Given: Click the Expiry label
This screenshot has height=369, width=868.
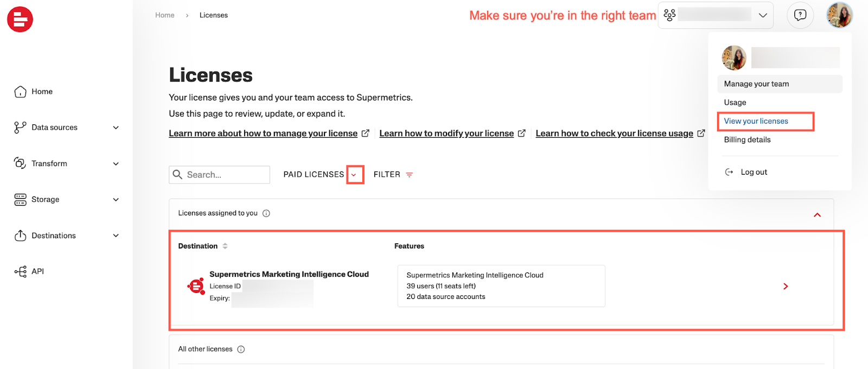Looking at the screenshot, I should click(220, 298).
